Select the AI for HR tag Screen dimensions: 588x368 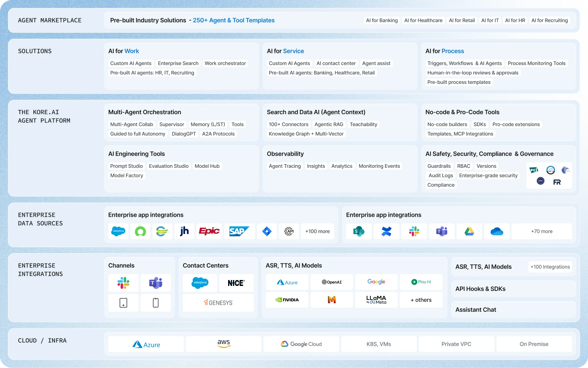(x=515, y=21)
